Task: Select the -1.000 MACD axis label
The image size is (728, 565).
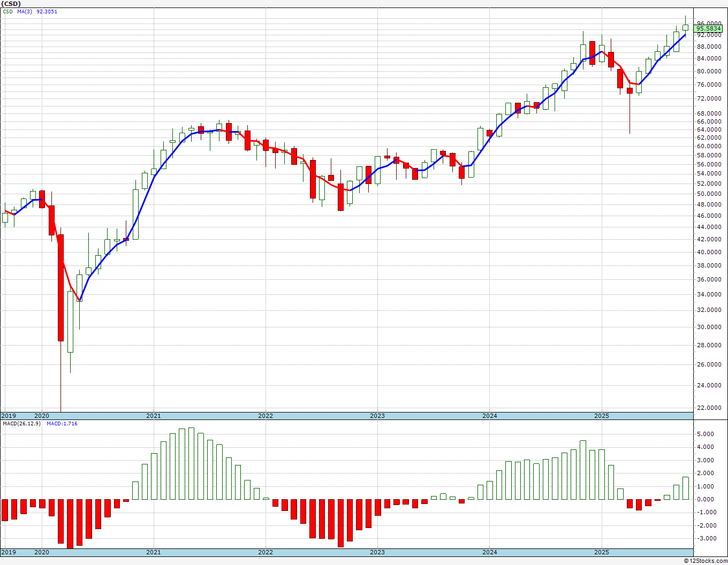Action: [x=707, y=512]
